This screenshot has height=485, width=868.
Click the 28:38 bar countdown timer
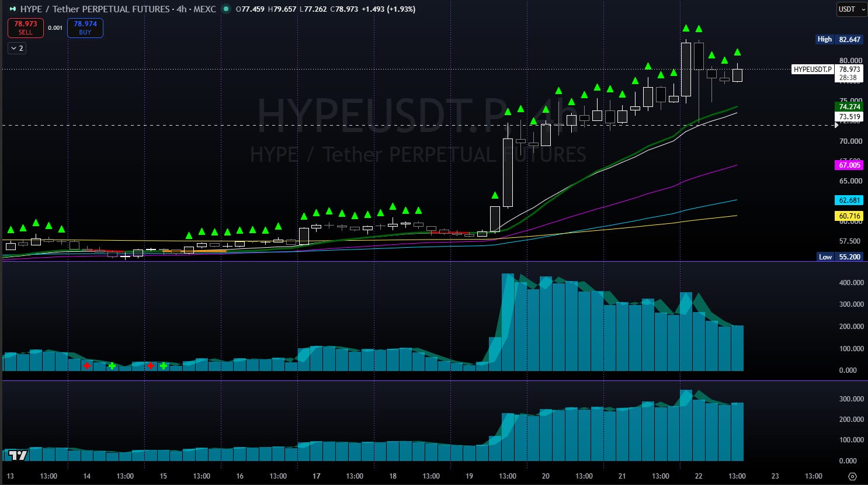848,78
